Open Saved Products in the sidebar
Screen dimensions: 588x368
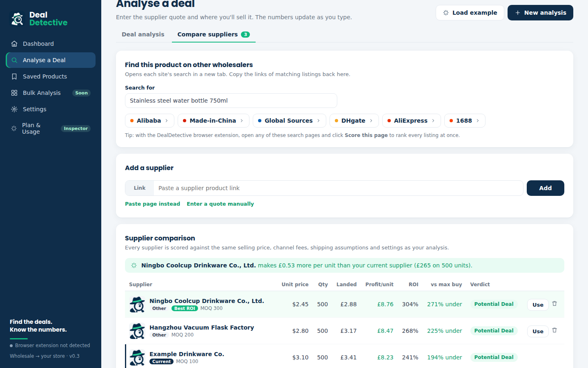point(51,76)
